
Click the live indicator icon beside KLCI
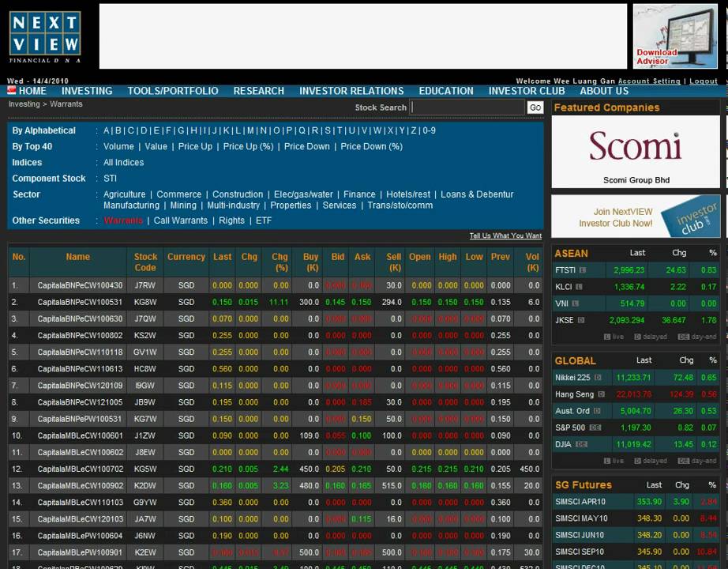click(579, 287)
